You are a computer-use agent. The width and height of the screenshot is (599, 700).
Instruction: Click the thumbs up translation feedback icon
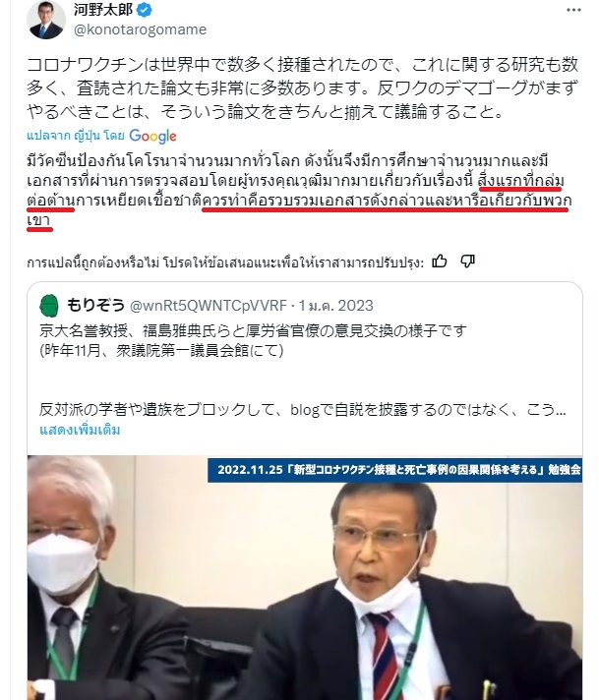[x=439, y=262]
